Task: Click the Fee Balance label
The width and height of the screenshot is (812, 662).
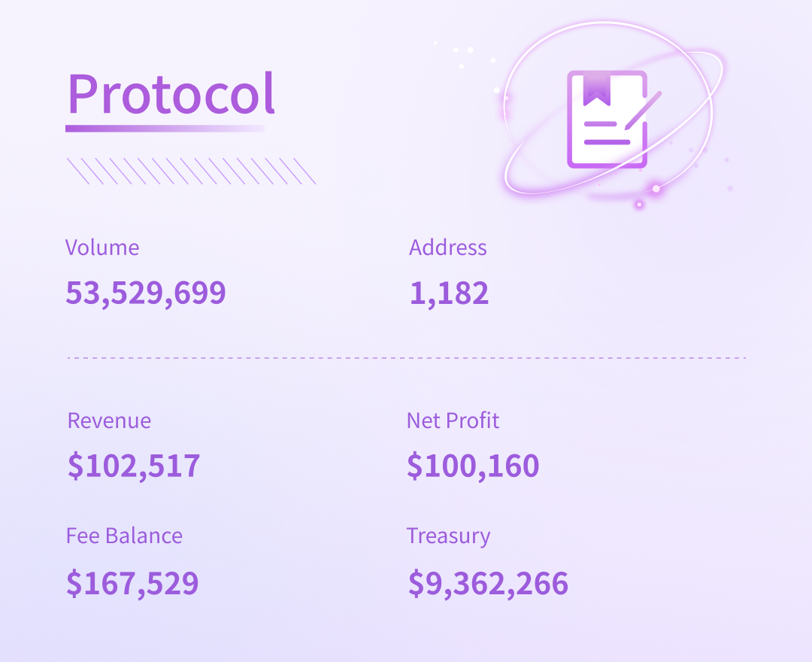Action: (124, 536)
